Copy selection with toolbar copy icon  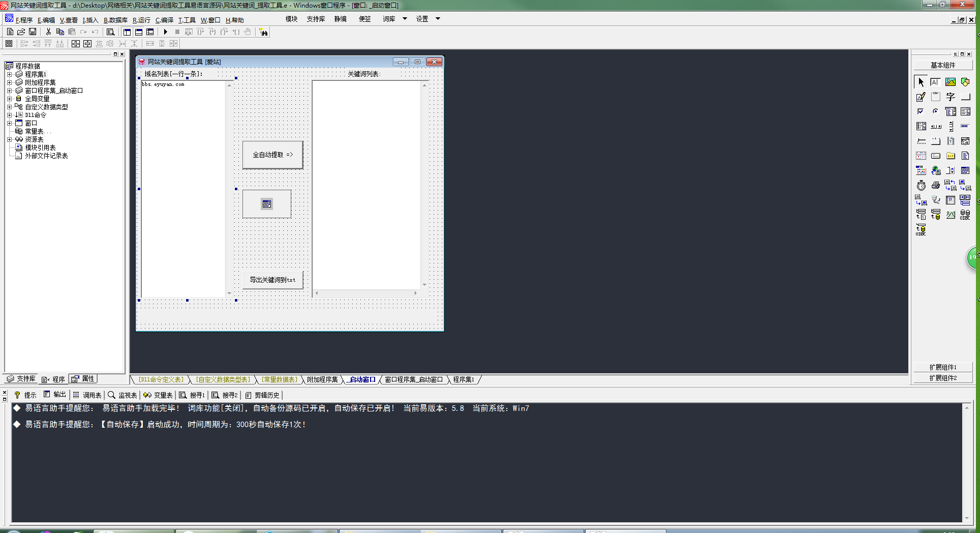click(60, 32)
